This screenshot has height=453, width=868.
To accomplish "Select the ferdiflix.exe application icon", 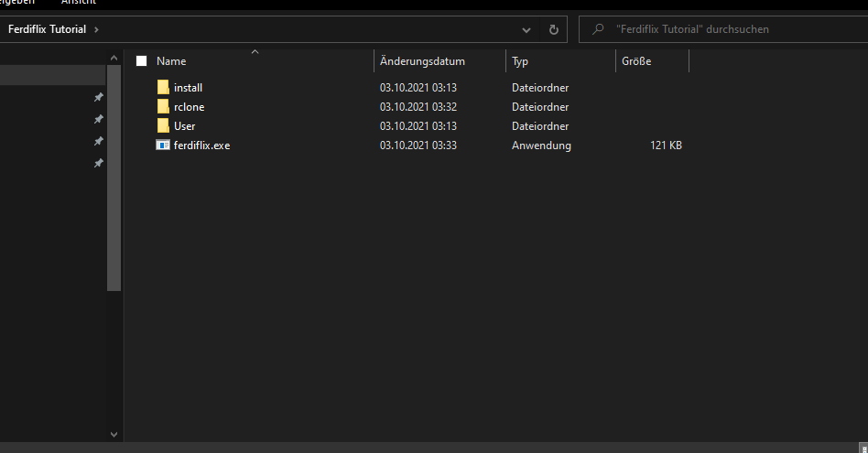I will [163, 146].
